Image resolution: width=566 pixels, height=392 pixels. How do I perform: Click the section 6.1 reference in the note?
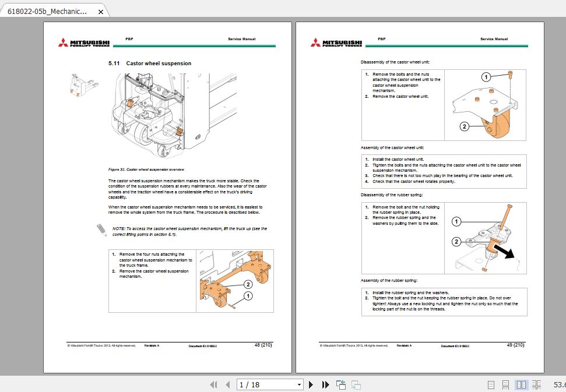pyautogui.click(x=171, y=235)
